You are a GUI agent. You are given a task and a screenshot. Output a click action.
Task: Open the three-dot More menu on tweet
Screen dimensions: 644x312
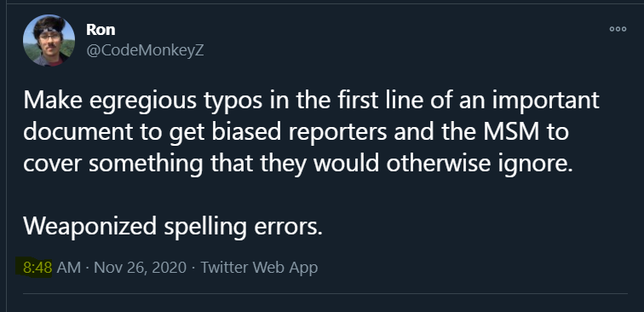pos(618,29)
